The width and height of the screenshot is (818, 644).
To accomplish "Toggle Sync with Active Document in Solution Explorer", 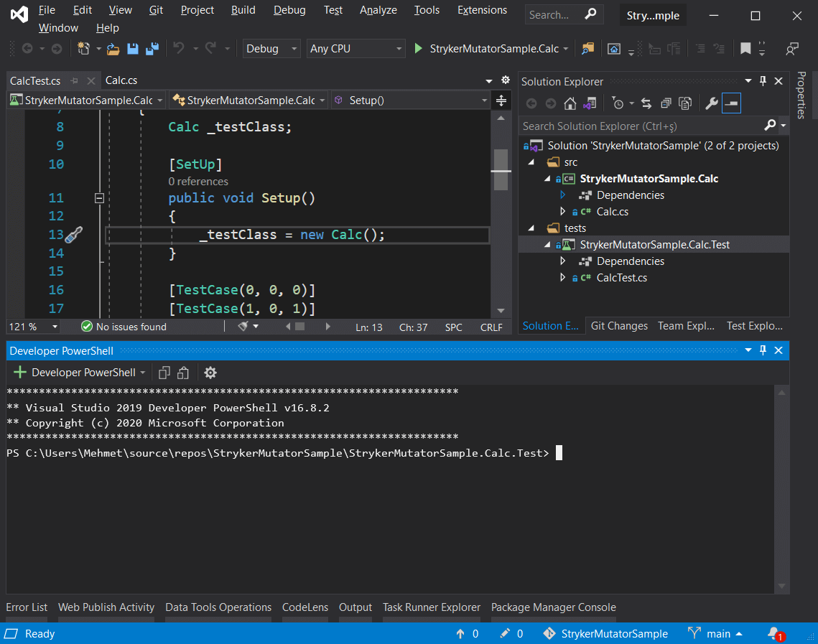I will tap(646, 103).
